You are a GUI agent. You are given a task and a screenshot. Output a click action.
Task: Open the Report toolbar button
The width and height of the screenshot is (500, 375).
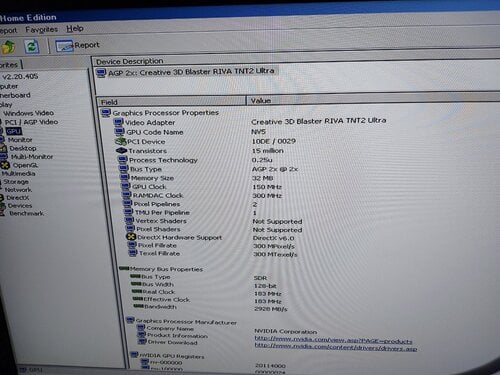[77, 45]
